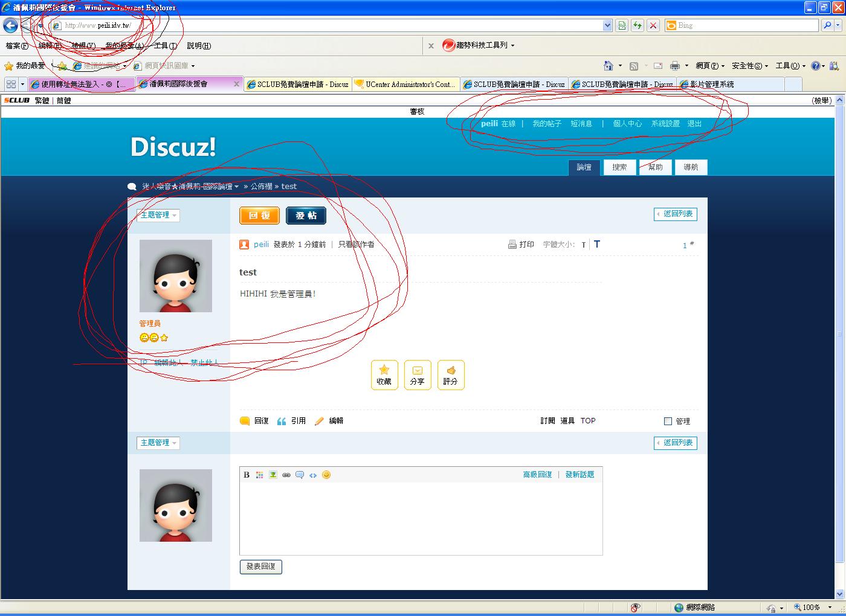Open the 發新話題 link

tap(580, 475)
